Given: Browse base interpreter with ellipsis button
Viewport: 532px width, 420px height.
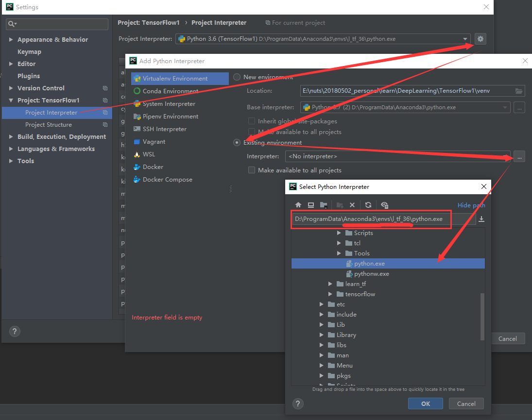Looking at the screenshot, I should click(x=519, y=107).
